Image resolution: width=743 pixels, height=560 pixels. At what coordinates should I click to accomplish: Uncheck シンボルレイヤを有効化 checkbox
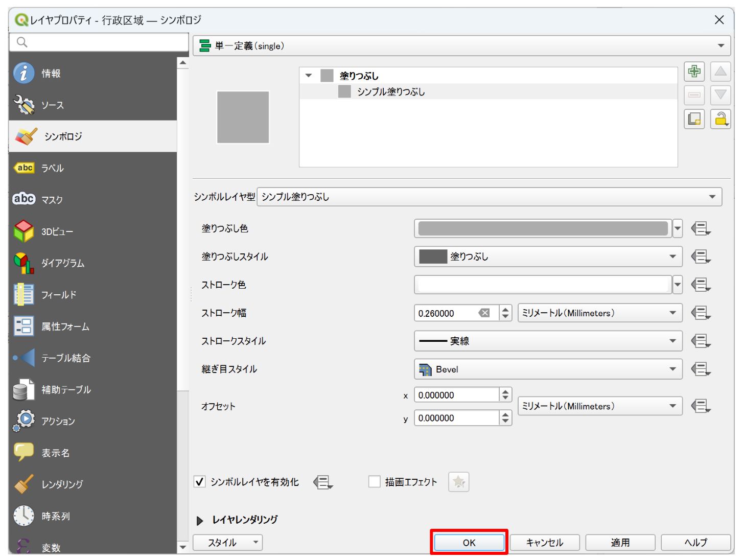point(200,482)
